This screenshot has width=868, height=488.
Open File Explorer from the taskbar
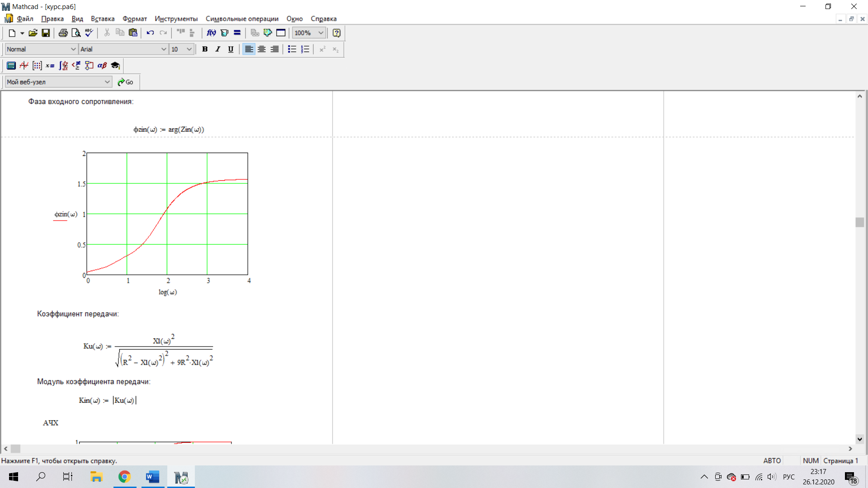(x=96, y=477)
